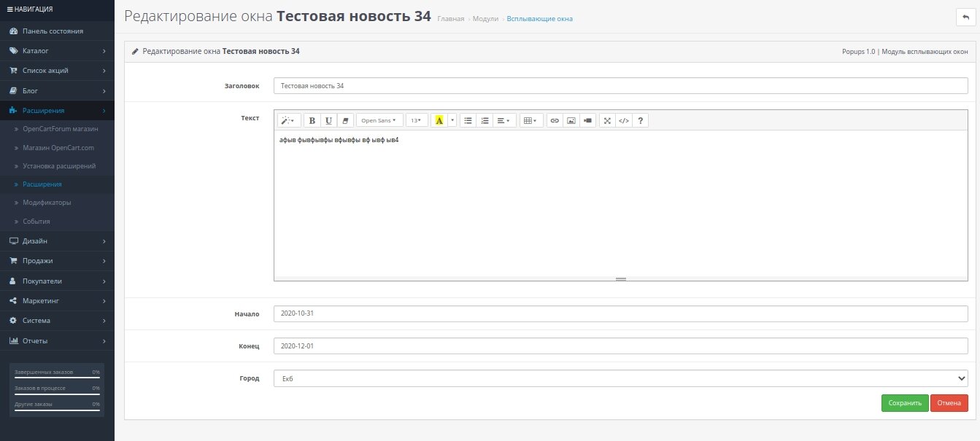Open the editor help dialog
Viewport: 980px width, 441px height.
click(x=641, y=120)
